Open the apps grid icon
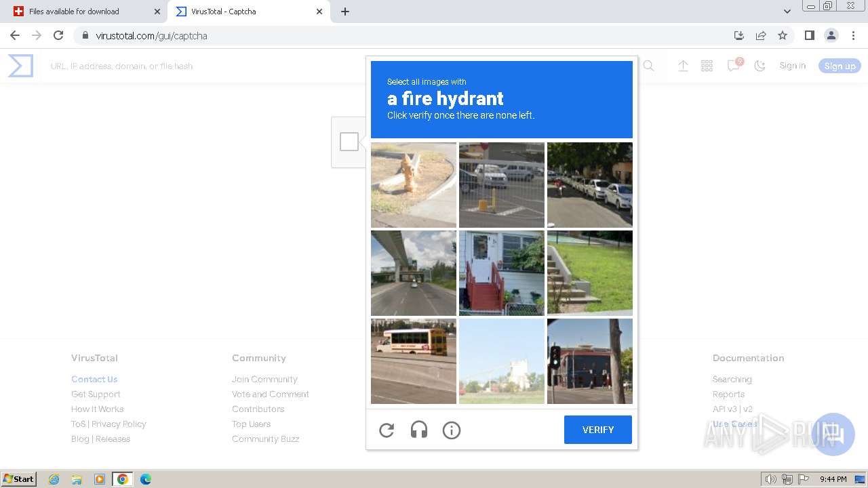 click(707, 66)
